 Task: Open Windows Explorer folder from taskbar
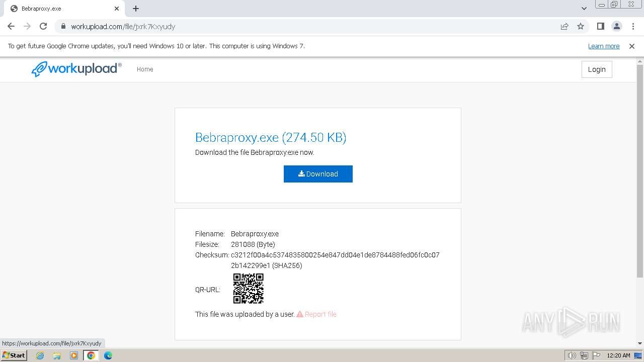click(x=57, y=355)
